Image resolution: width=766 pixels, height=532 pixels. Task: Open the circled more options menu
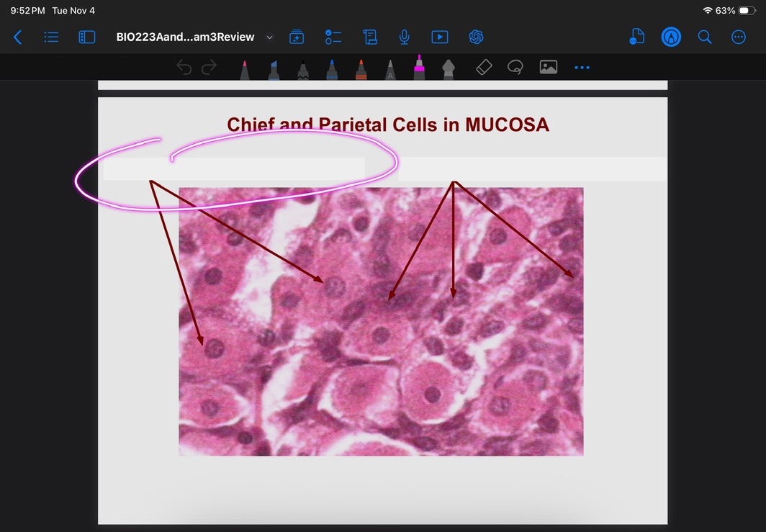[x=738, y=37]
